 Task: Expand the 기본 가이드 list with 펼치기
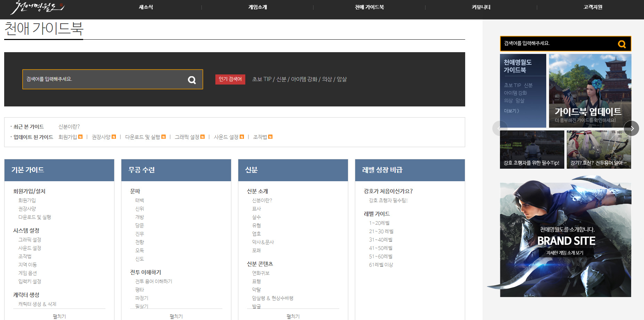(x=59, y=316)
